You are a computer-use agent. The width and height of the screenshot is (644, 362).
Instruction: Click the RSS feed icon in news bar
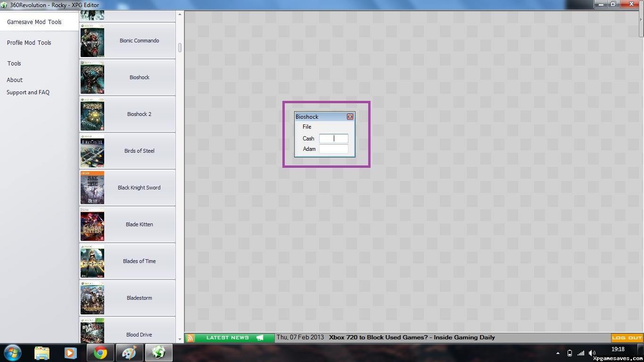(190, 337)
